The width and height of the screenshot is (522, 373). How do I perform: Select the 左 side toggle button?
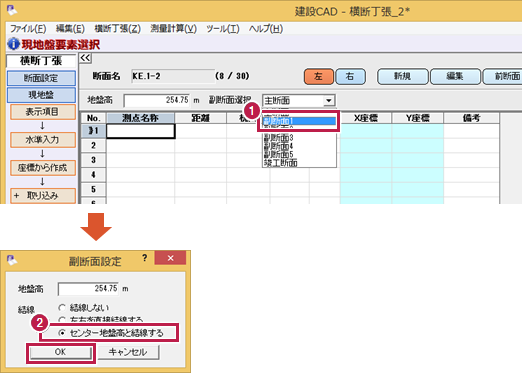(x=319, y=77)
